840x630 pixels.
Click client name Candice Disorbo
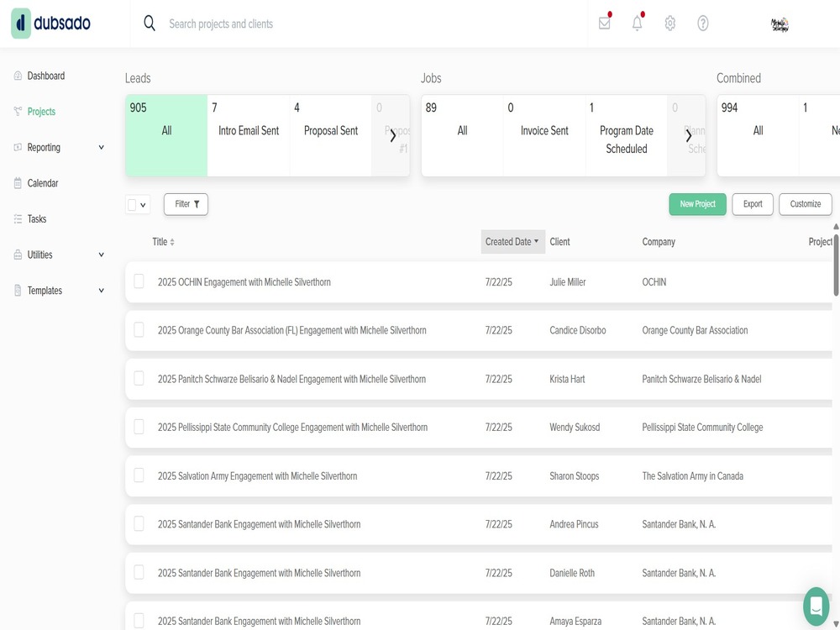pos(578,330)
